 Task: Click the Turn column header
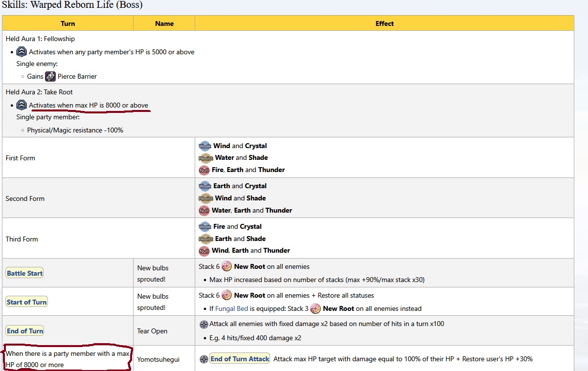pyautogui.click(x=68, y=23)
